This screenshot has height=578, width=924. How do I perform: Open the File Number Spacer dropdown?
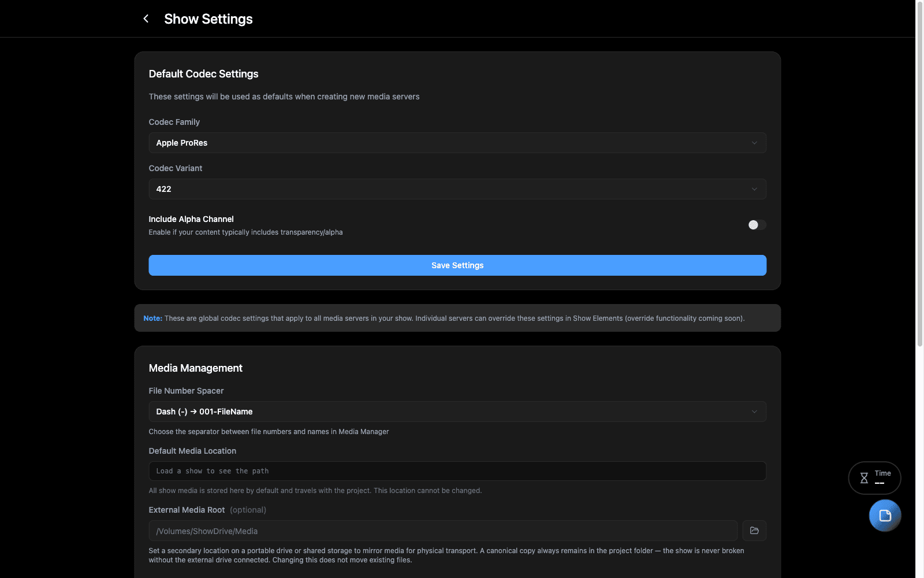pos(457,412)
